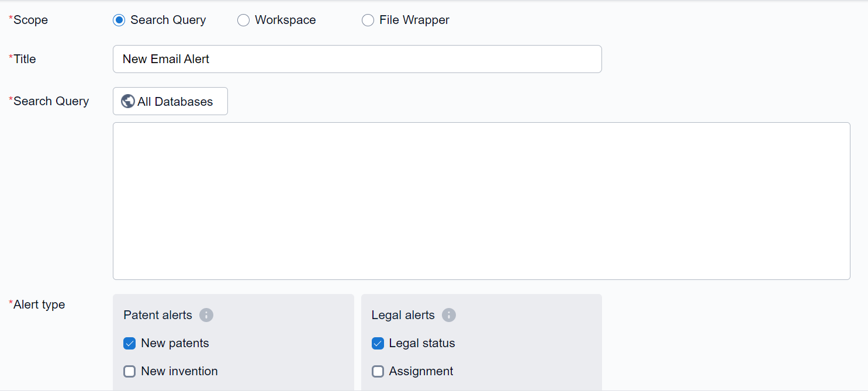Uncheck the New patents checkbox
This screenshot has width=868, height=391.
point(130,344)
